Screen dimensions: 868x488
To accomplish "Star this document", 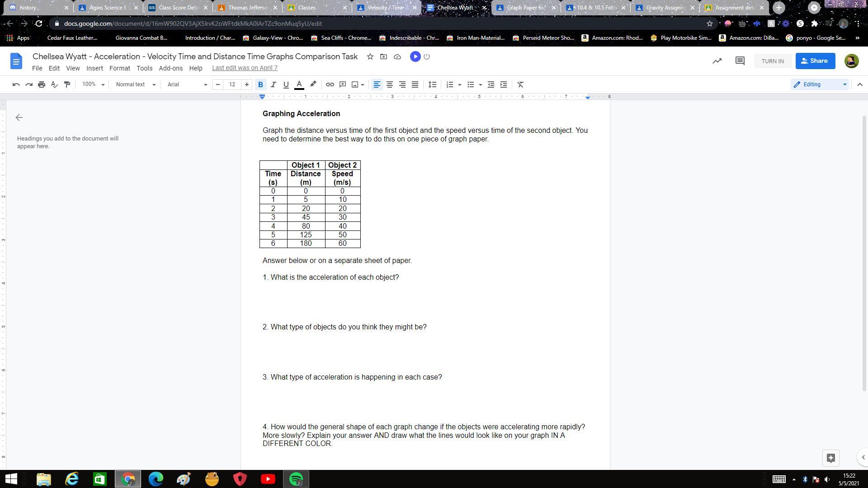I will pos(370,56).
